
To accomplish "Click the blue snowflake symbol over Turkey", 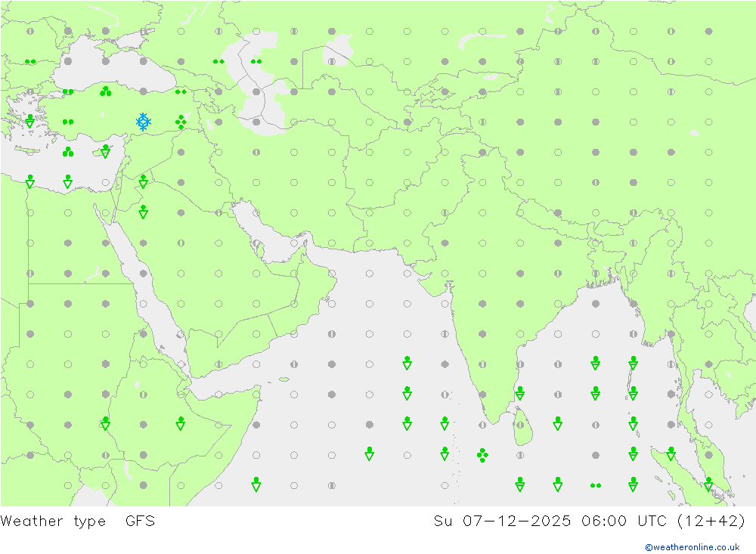I will (143, 122).
